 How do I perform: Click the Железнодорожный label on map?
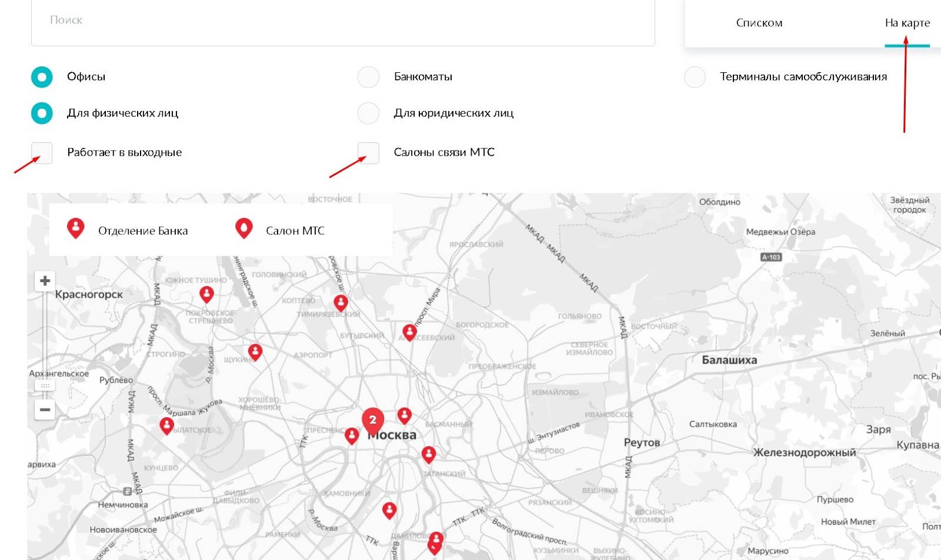[x=805, y=452]
